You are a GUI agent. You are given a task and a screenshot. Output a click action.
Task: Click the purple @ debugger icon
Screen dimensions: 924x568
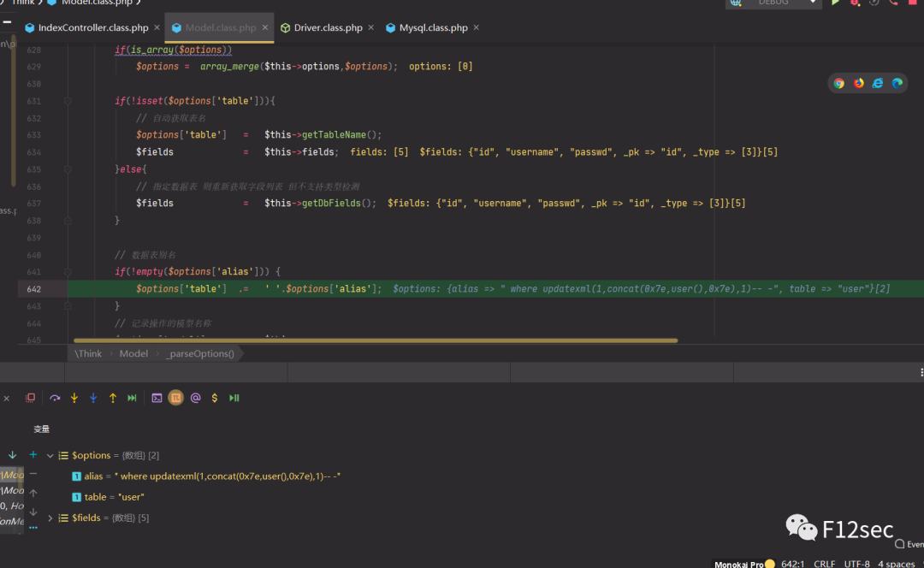196,398
